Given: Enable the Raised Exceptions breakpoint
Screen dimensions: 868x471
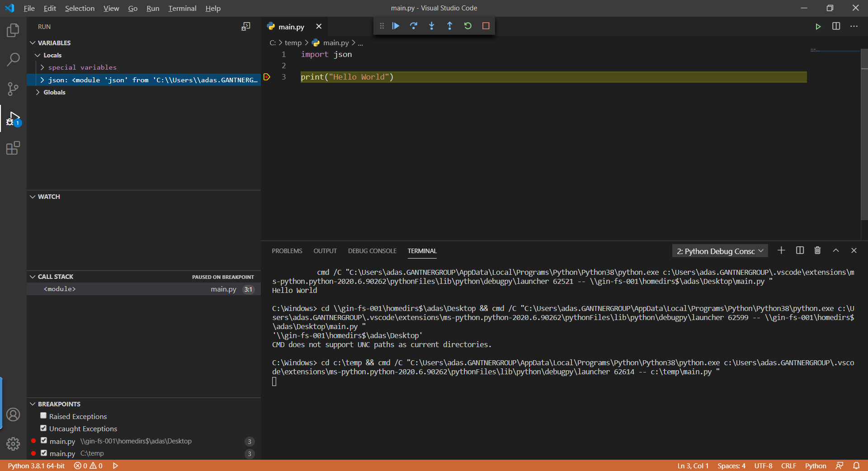Looking at the screenshot, I should point(43,415).
